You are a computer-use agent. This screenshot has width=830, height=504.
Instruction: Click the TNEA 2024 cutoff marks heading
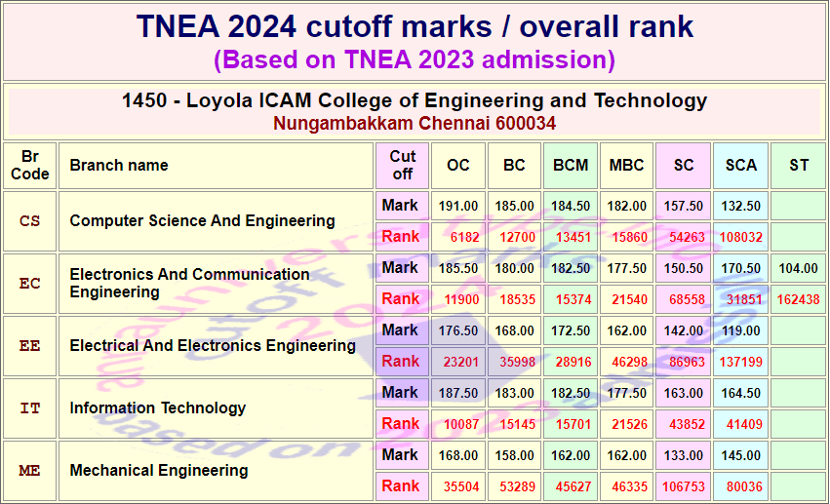415,26
